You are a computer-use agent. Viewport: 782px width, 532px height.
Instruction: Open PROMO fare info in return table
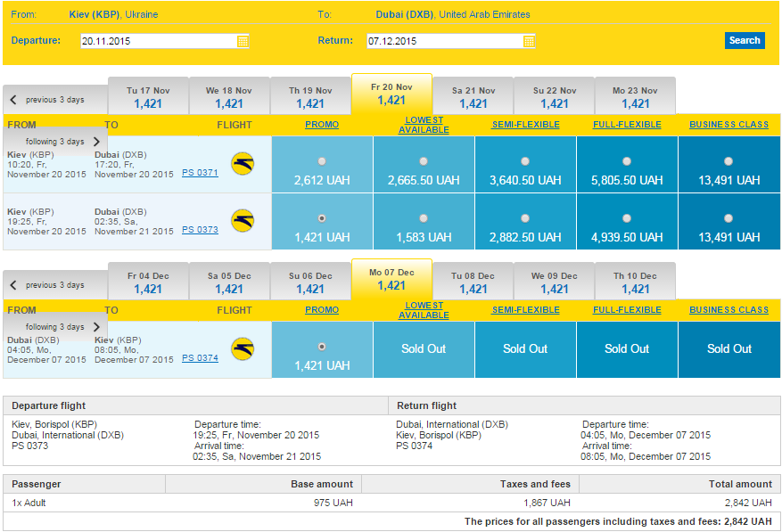322,310
